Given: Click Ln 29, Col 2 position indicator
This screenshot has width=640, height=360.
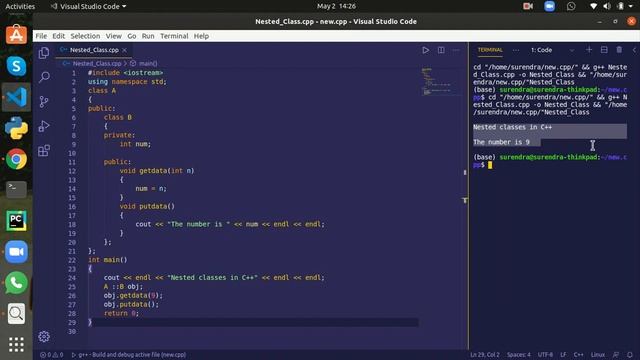Looking at the screenshot, I should pyautogui.click(x=485, y=355).
